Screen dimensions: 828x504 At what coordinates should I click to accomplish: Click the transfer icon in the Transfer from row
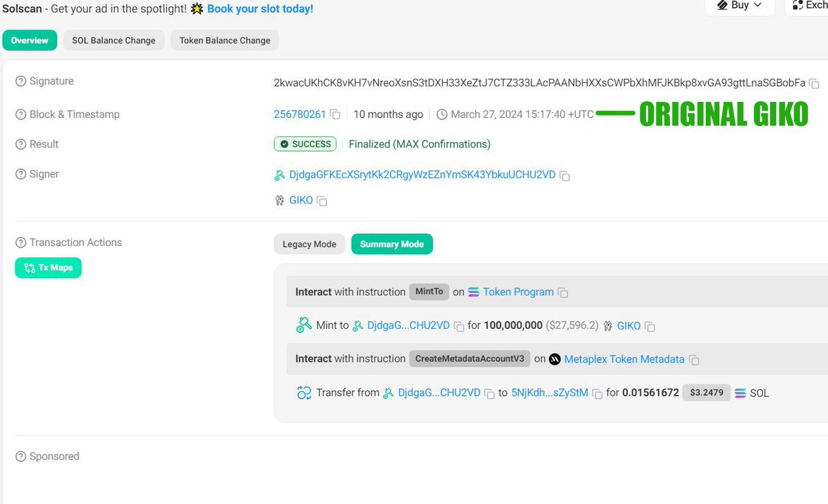point(304,393)
